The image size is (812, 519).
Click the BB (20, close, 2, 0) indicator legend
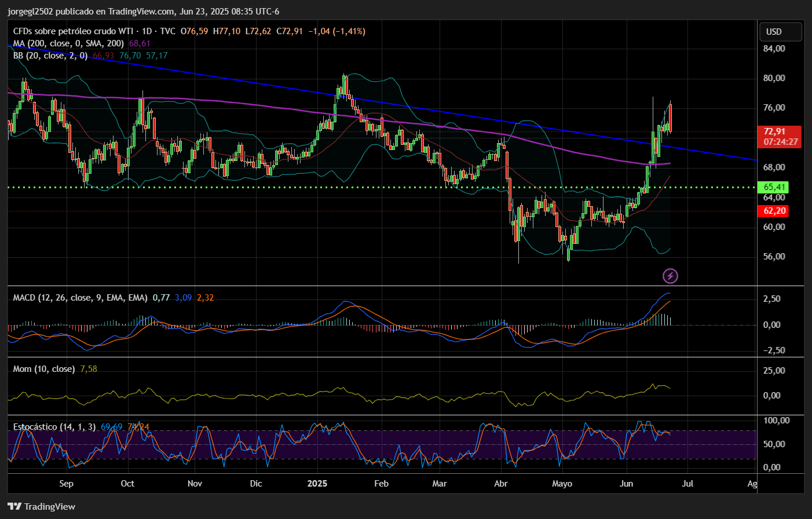tap(50, 56)
